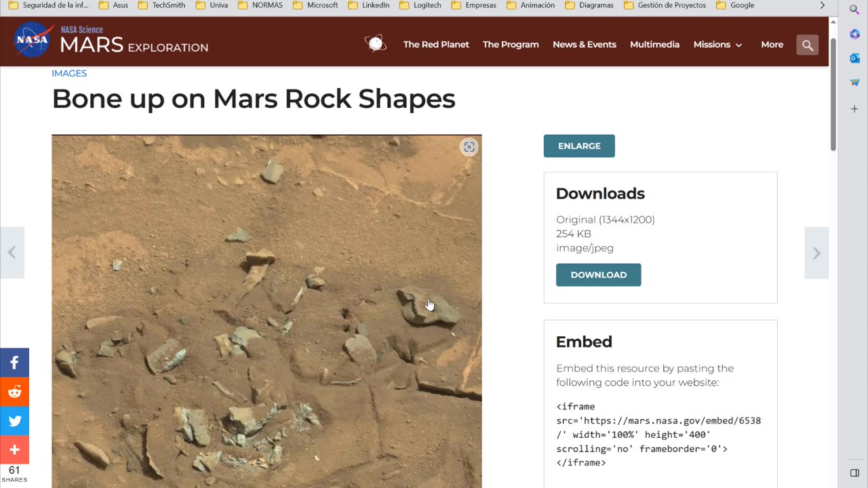Click the Mars planet icon in navbar
The height and width of the screenshot is (488, 868).
375,44
